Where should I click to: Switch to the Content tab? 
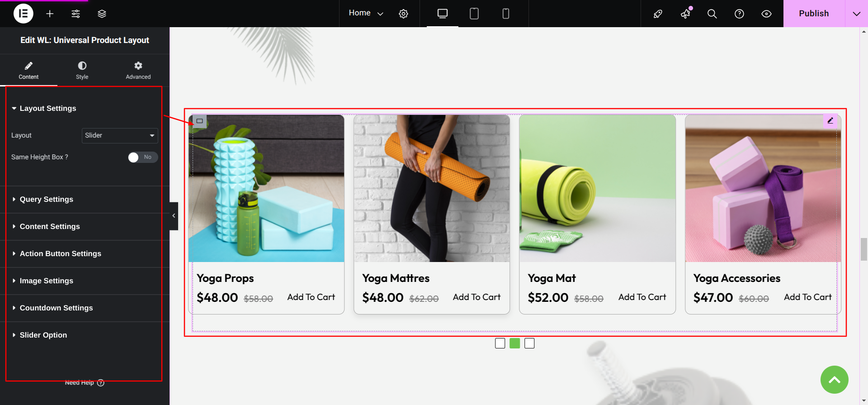[x=28, y=71]
